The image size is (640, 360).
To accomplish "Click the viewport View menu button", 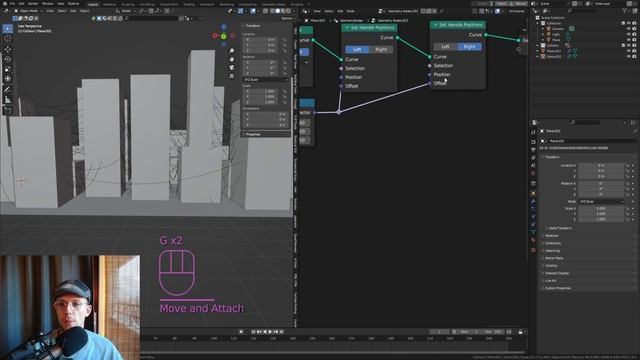I will (50, 11).
